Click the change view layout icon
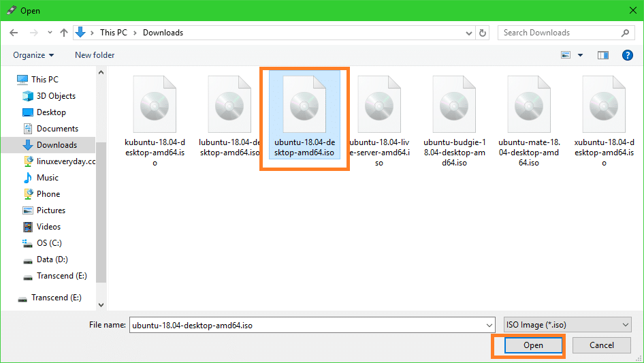Image resolution: width=644 pixels, height=363 pixels. pos(566,55)
